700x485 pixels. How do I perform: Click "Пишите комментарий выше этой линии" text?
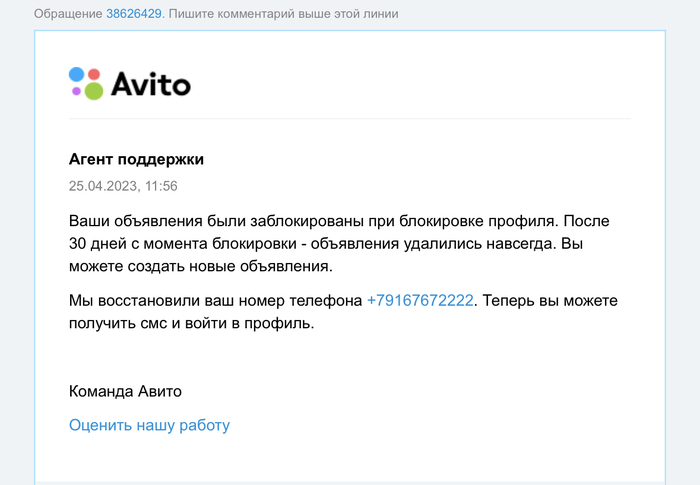[x=283, y=14]
